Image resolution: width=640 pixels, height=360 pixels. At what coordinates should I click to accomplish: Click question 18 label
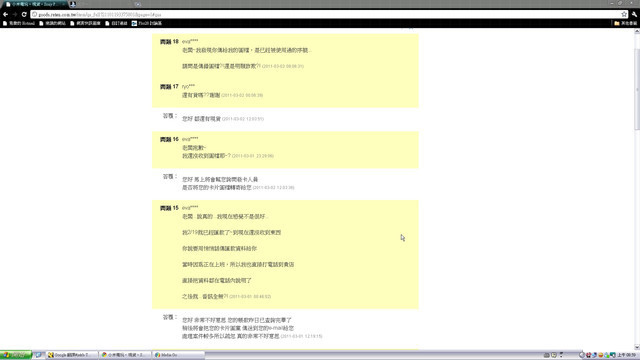click(x=169, y=42)
